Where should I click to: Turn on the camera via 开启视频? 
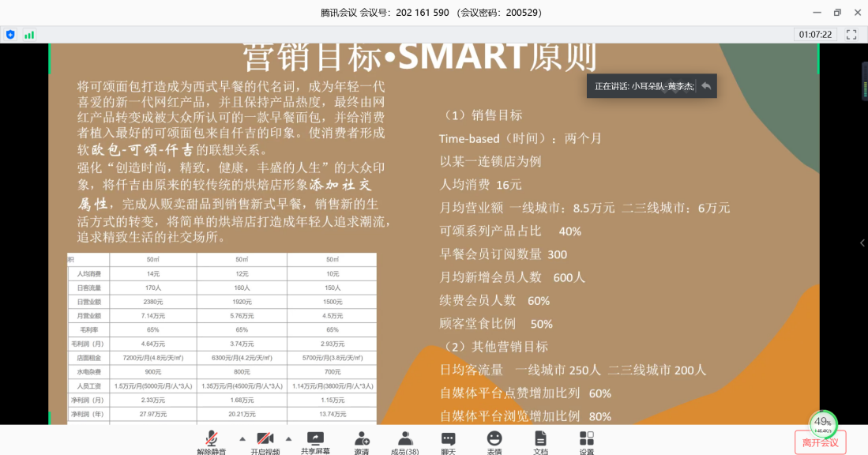pos(265,438)
